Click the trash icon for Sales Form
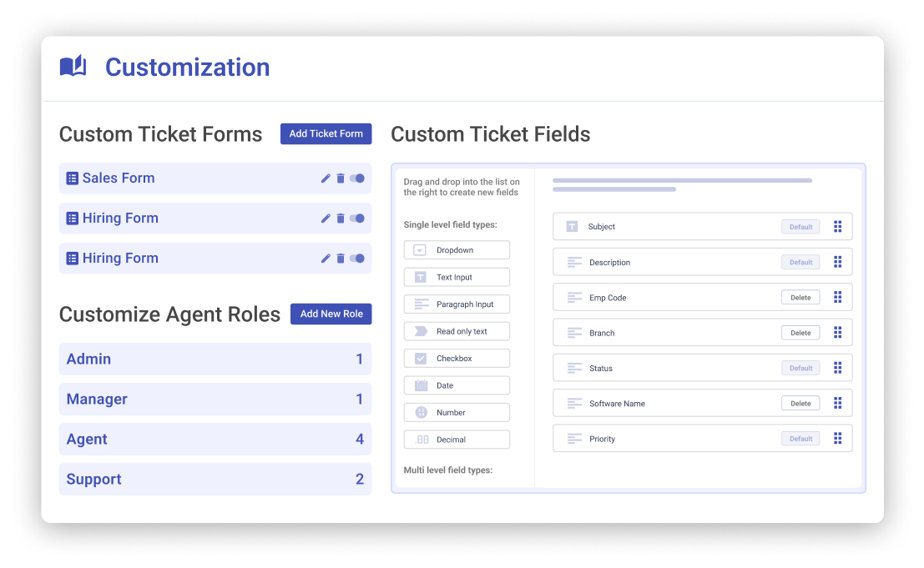The width and height of the screenshot is (924, 568). point(341,178)
